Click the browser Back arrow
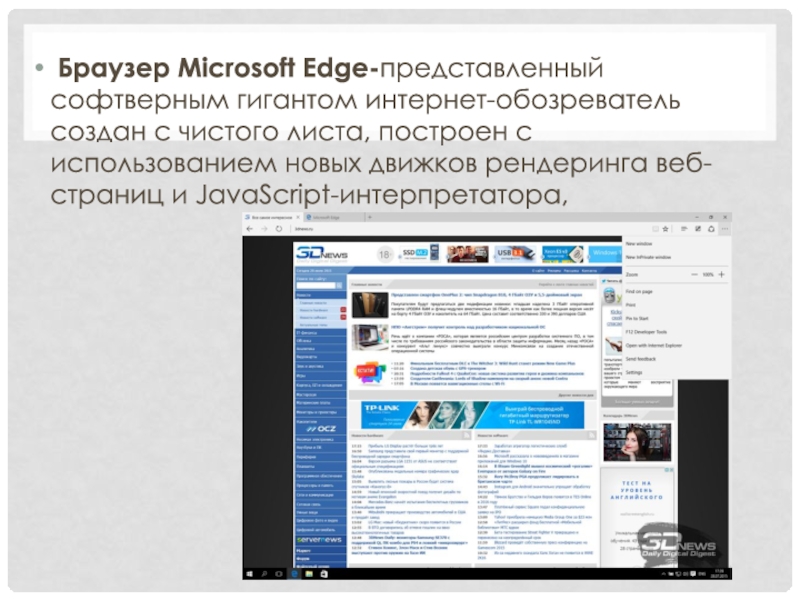Image resolution: width=800 pixels, height=600 pixels. point(249,229)
